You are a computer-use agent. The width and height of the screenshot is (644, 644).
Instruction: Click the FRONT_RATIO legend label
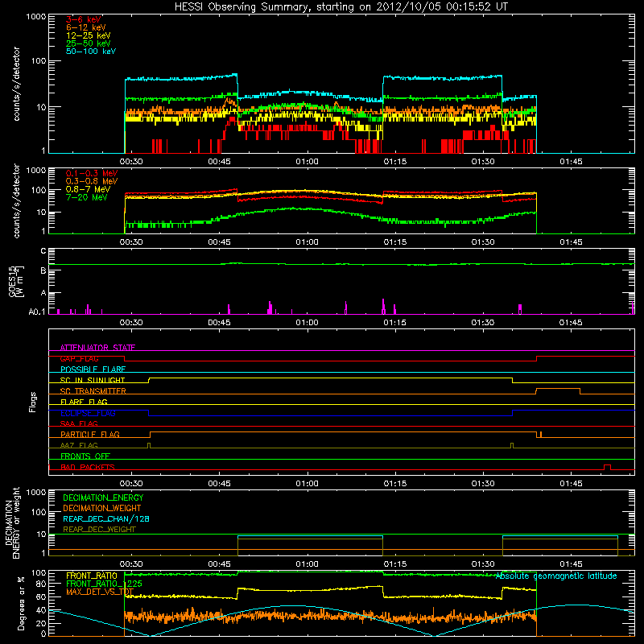[x=92, y=576]
